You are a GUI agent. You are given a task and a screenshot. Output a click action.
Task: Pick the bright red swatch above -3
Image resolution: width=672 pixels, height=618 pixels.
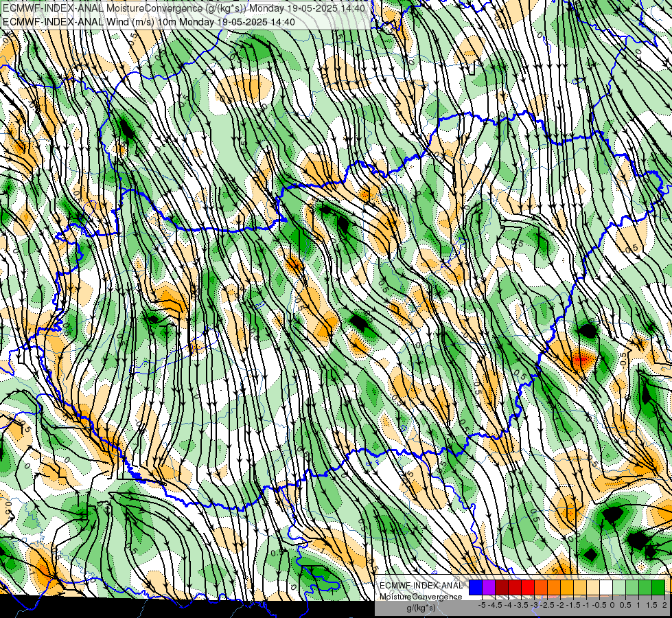(528, 588)
